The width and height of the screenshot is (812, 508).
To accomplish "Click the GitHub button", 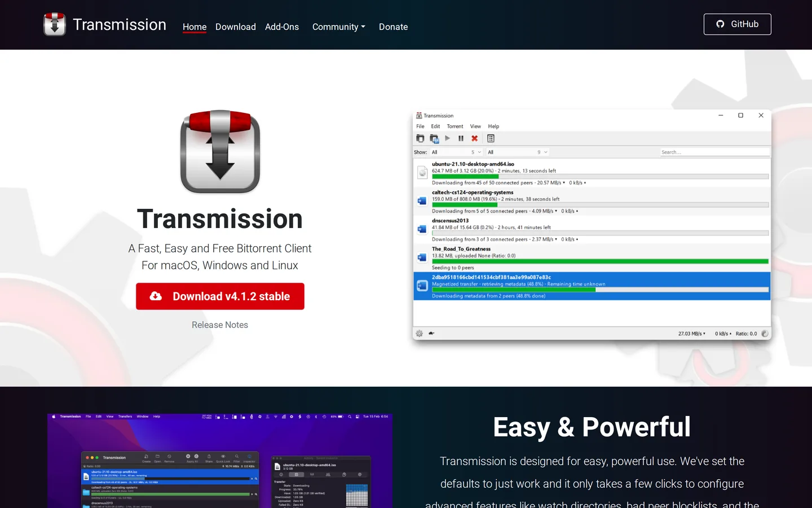I will click(x=737, y=24).
